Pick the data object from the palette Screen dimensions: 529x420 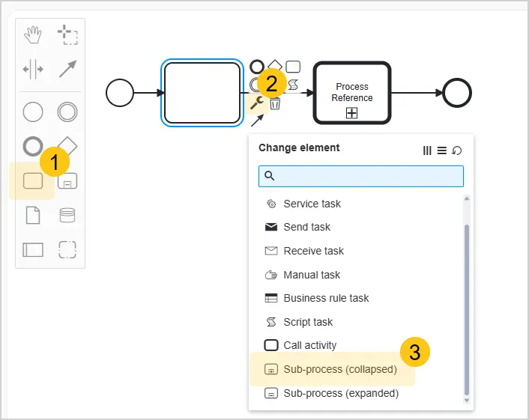pyautogui.click(x=33, y=215)
